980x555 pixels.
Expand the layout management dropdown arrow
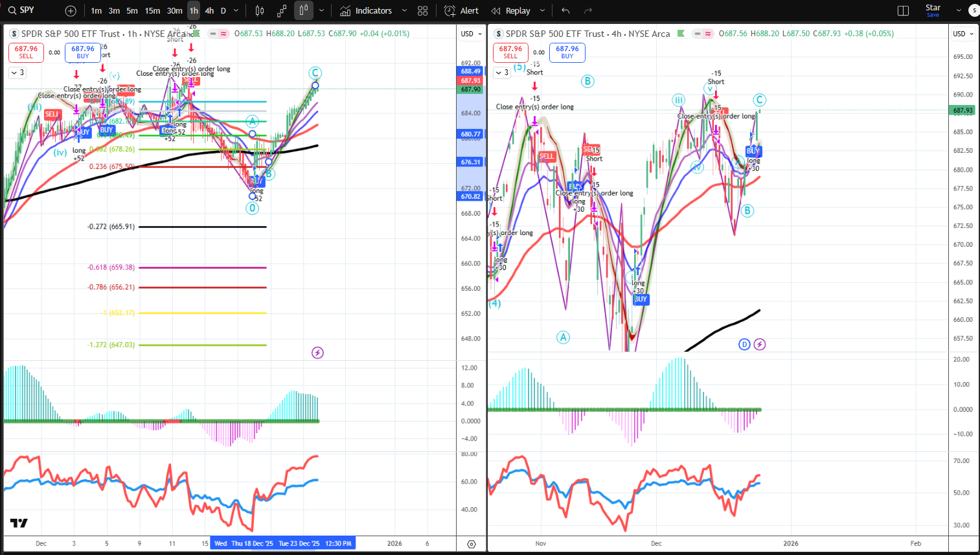(x=959, y=11)
